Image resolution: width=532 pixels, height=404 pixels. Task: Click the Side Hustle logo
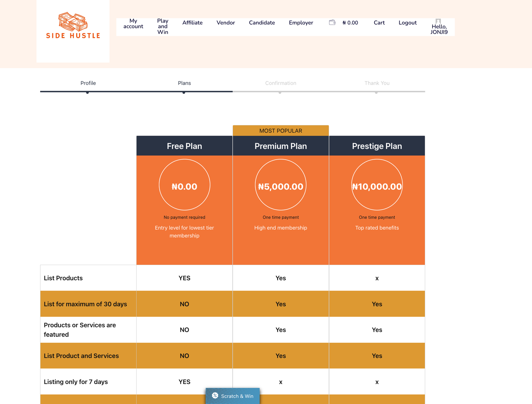click(73, 26)
